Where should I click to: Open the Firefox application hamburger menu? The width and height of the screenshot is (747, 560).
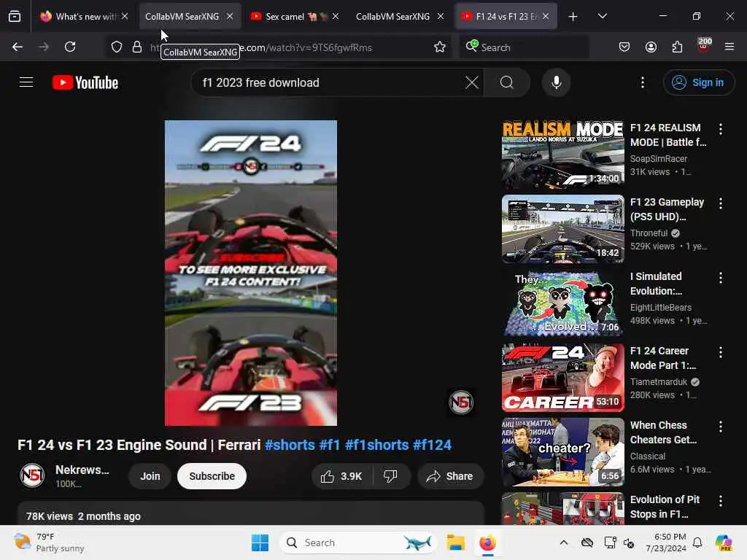pyautogui.click(x=729, y=47)
